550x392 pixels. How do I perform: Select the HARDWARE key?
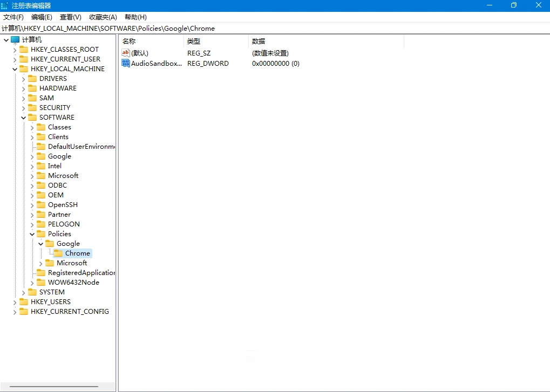tap(58, 88)
